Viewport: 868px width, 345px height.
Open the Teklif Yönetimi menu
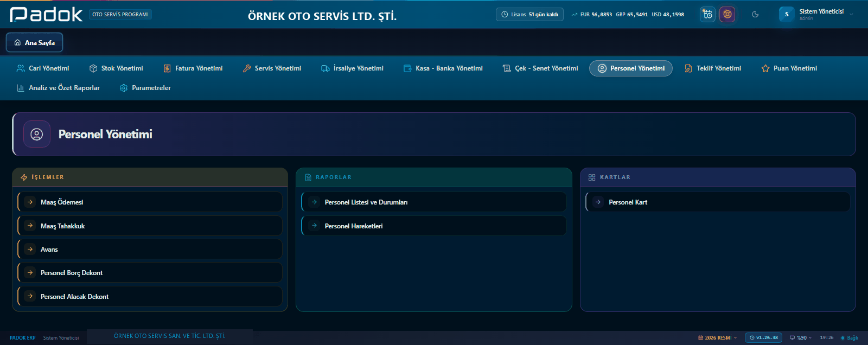(x=712, y=68)
